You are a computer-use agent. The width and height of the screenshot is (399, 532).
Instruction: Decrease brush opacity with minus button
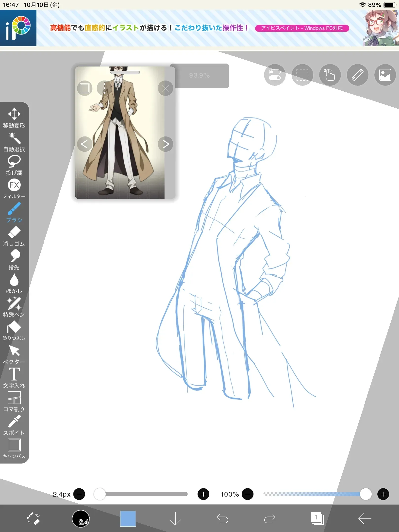(248, 494)
